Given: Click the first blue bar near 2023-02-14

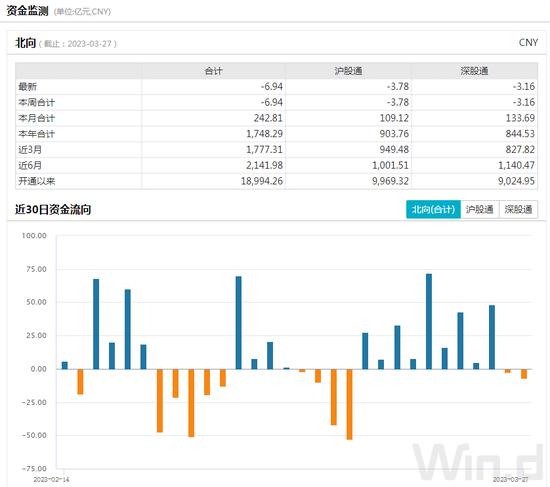Looking at the screenshot, I should [x=65, y=365].
